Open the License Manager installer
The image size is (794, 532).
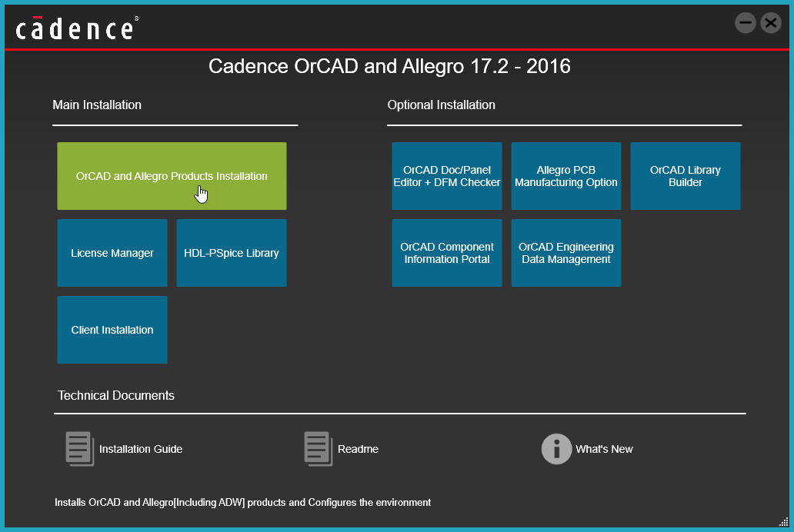112,253
